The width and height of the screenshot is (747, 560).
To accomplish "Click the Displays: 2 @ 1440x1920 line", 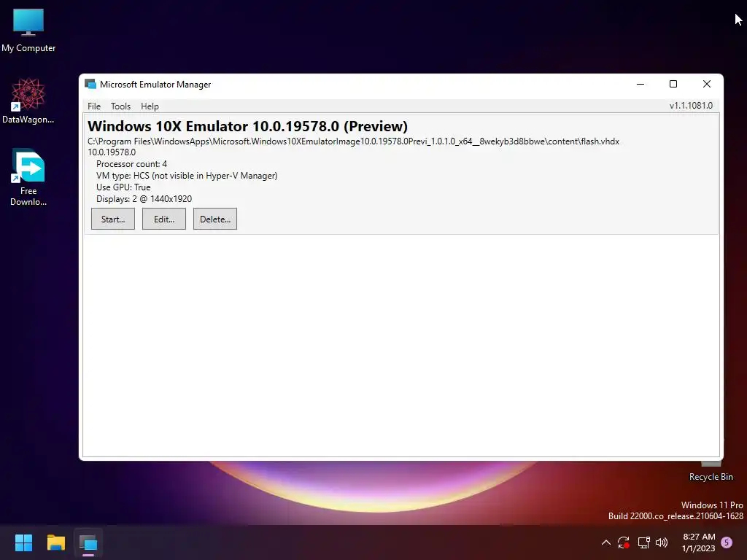I will coord(144,199).
